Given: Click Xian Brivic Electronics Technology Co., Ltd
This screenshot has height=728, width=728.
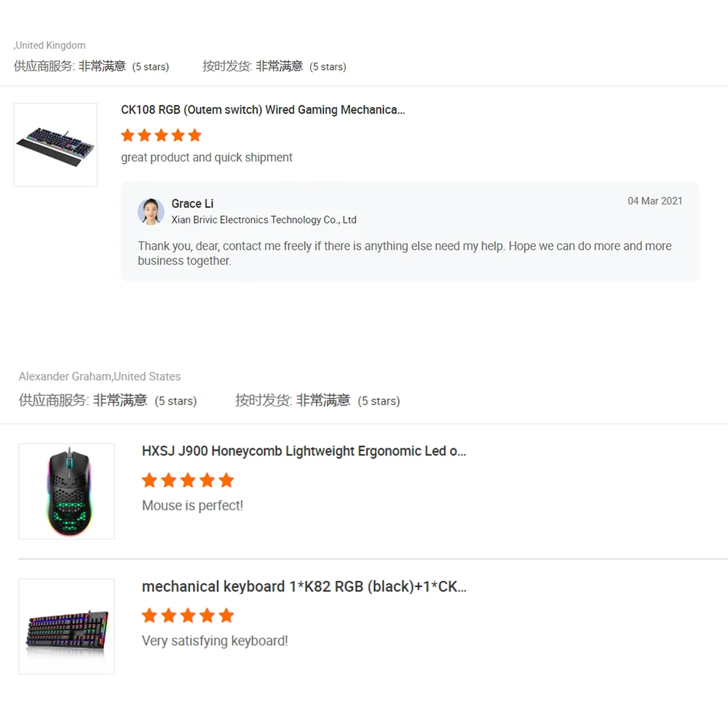Looking at the screenshot, I should point(264,220).
